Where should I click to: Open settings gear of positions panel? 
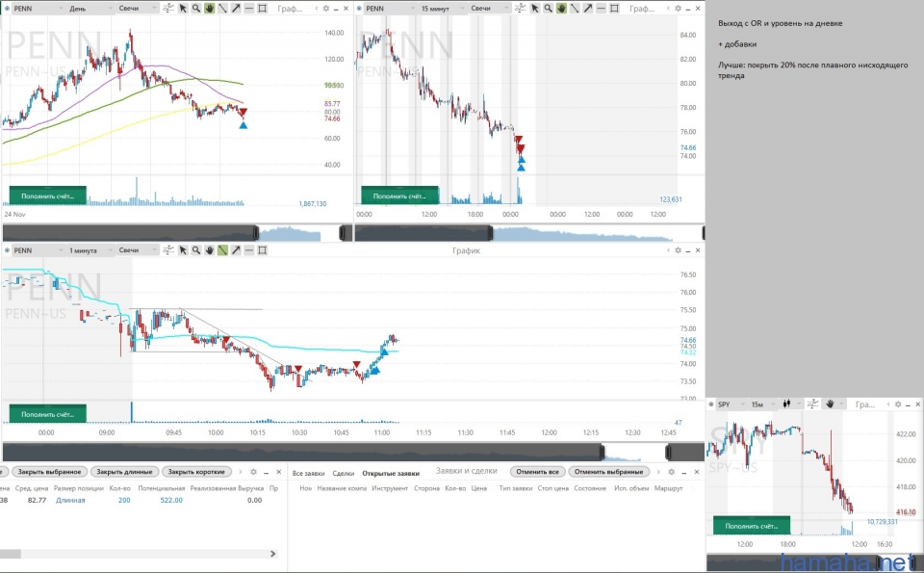253,472
